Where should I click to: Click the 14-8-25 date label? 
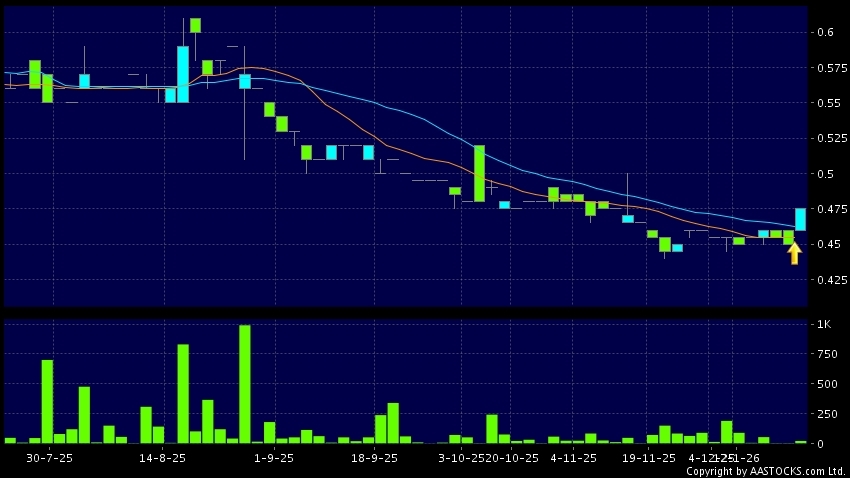coord(163,458)
